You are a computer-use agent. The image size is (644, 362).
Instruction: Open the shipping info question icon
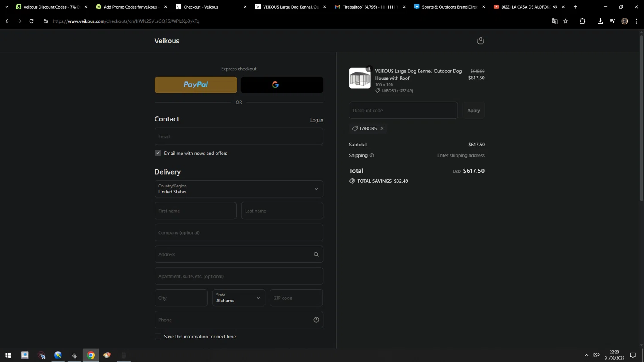pos(372,155)
